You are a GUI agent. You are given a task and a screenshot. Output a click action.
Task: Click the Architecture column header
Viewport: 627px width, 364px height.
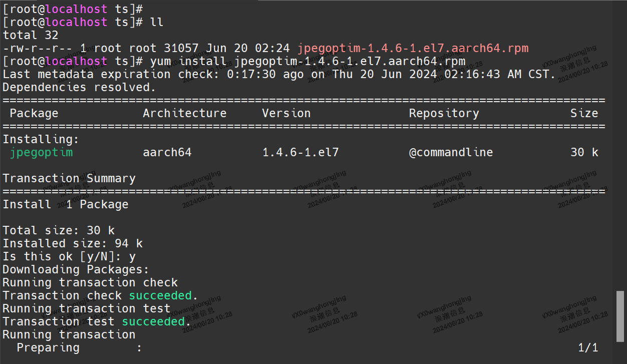point(184,114)
